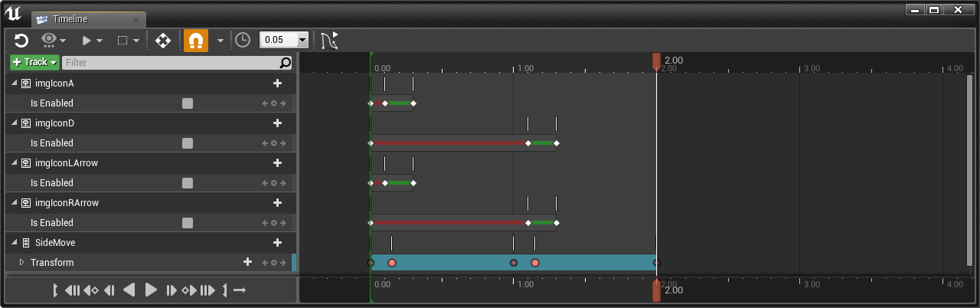Screen dimensions: 980x308
Task: Click the red playhead handle at 2.00
Action: [656, 61]
